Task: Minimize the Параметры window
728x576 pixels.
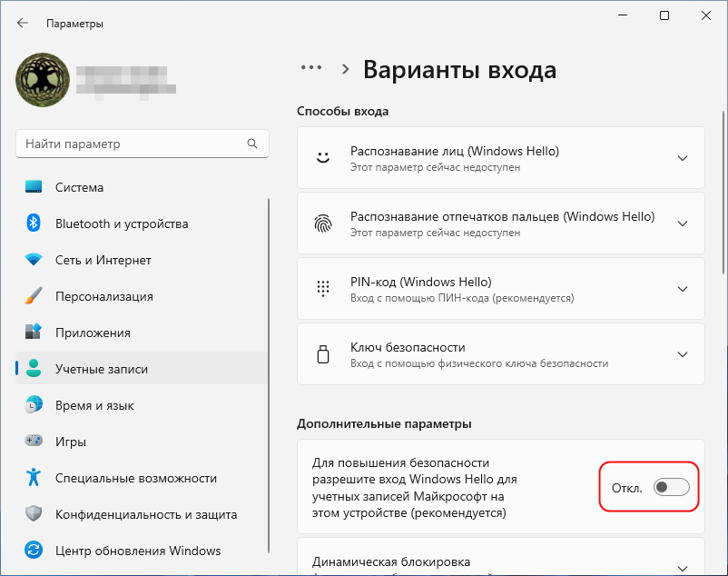Action: point(623,15)
